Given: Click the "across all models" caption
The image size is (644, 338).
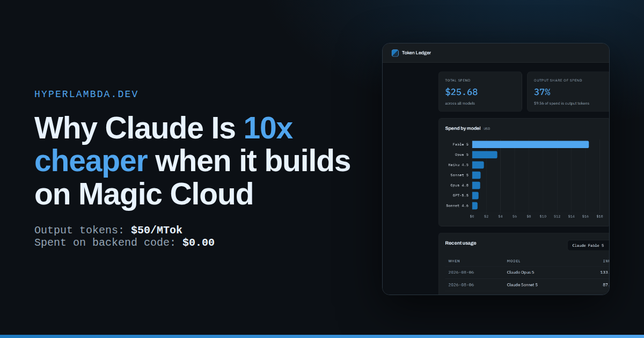Looking at the screenshot, I should [x=460, y=103].
